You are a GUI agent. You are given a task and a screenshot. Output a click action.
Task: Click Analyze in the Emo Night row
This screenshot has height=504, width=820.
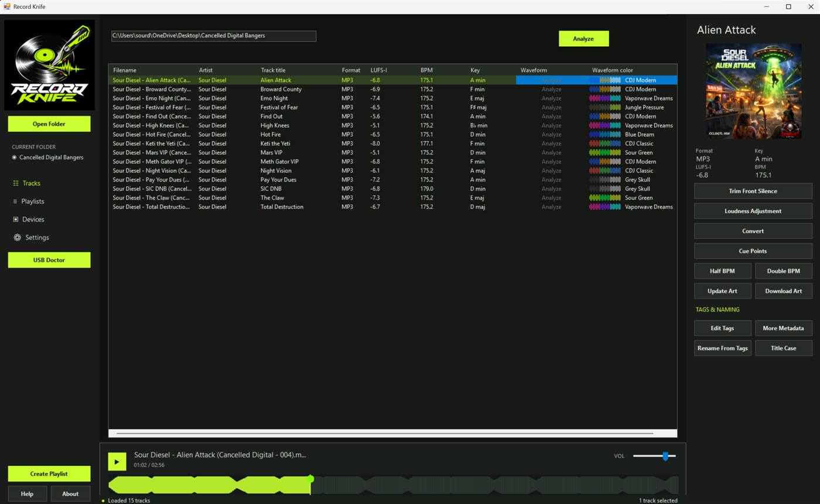coord(551,98)
